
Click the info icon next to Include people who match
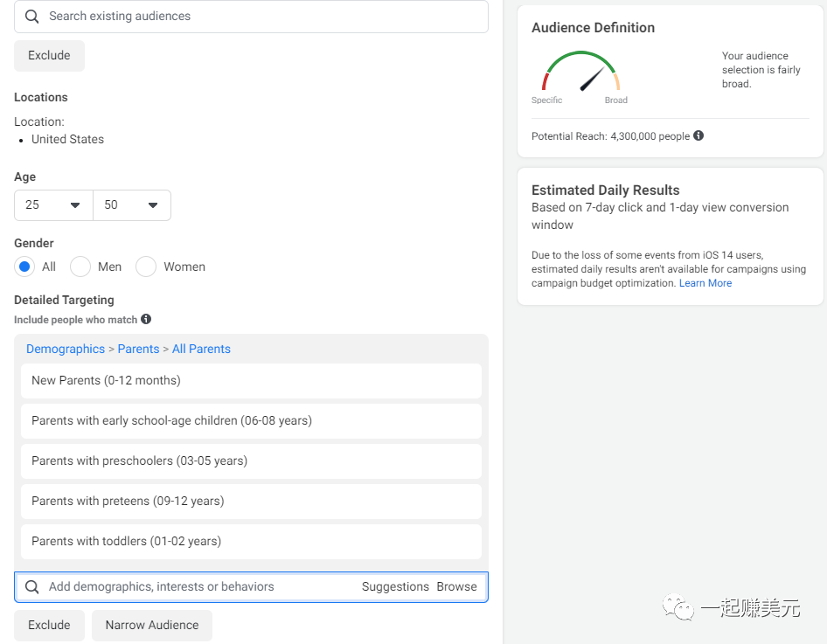click(x=146, y=319)
